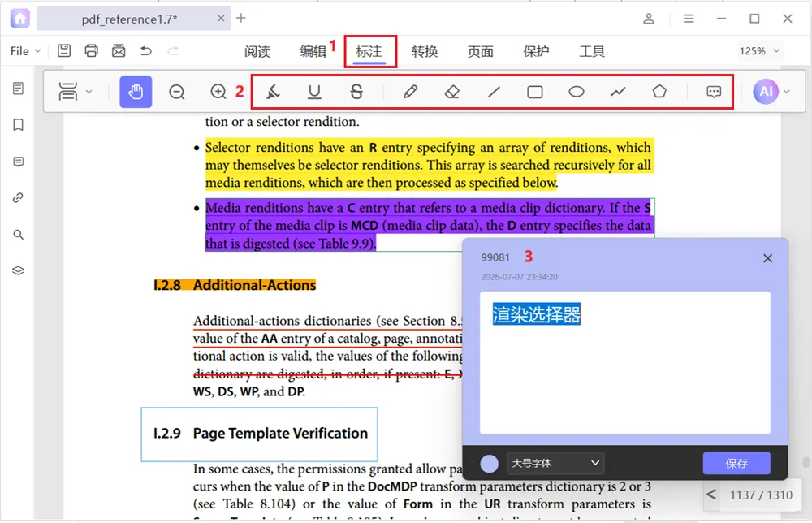Select the pencil drawing tool
Viewport: 812px width, 523px height.
(410, 92)
